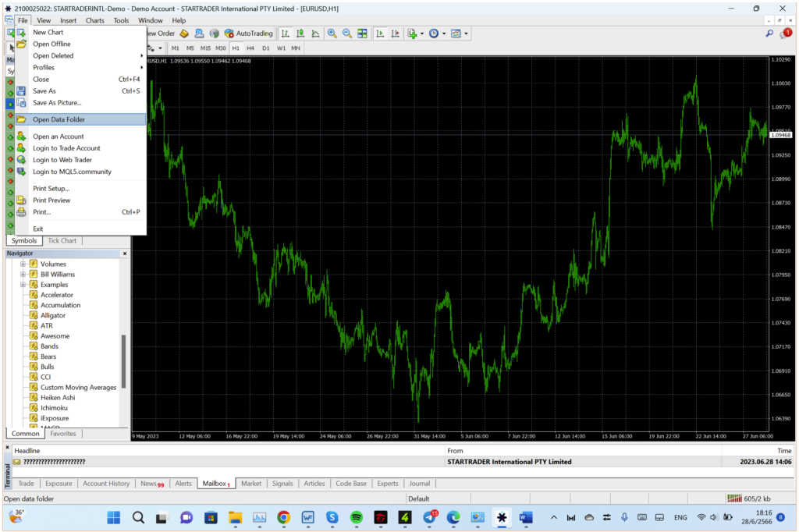Open the search magnifier at top right
Viewport: 799px width, 532px height.
pyautogui.click(x=769, y=34)
